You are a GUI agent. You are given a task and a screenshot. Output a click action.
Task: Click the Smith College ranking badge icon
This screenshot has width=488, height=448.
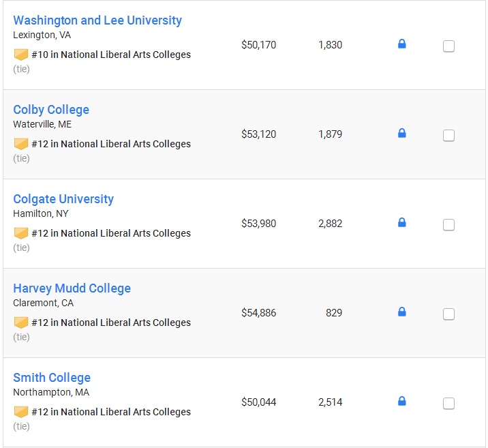pyautogui.click(x=21, y=412)
